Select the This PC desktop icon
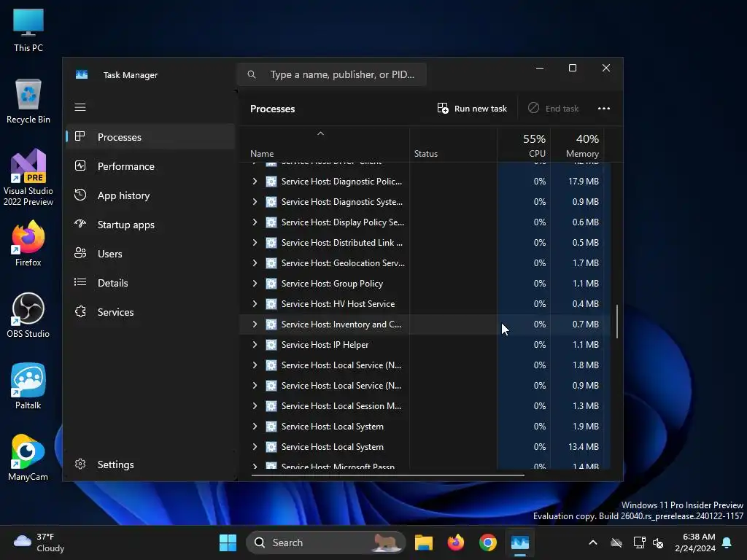 pyautogui.click(x=28, y=31)
